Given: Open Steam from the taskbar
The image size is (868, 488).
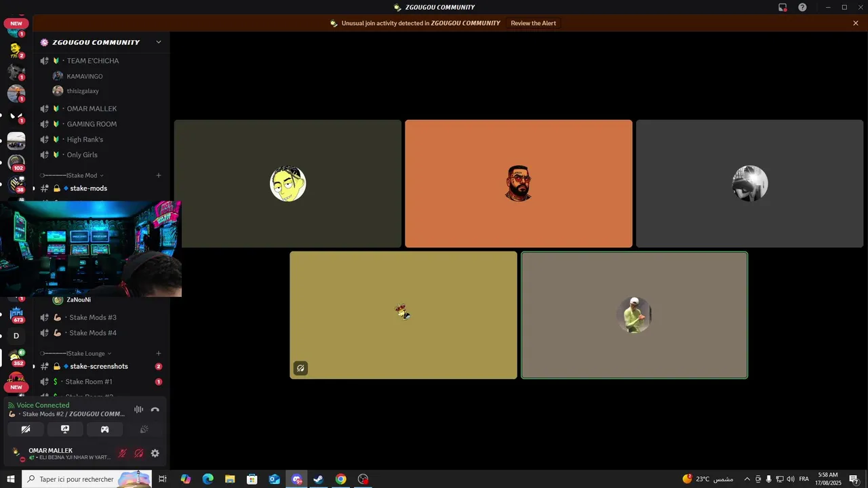Looking at the screenshot, I should (x=318, y=479).
